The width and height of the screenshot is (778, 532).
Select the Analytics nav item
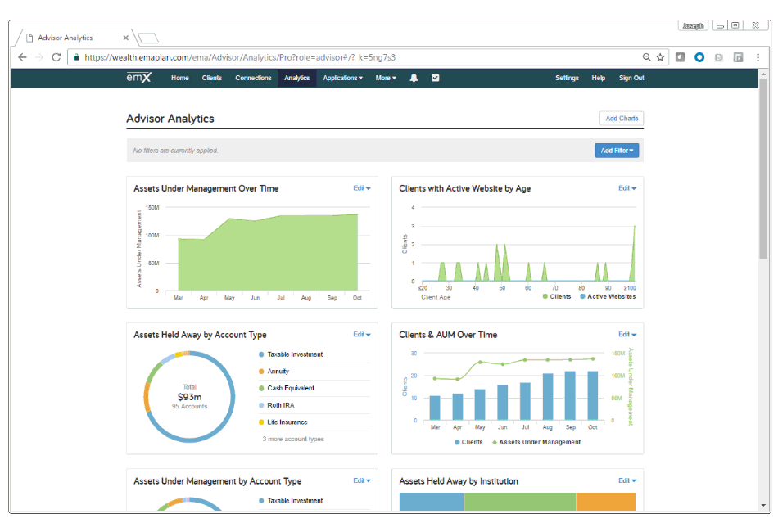tap(296, 78)
